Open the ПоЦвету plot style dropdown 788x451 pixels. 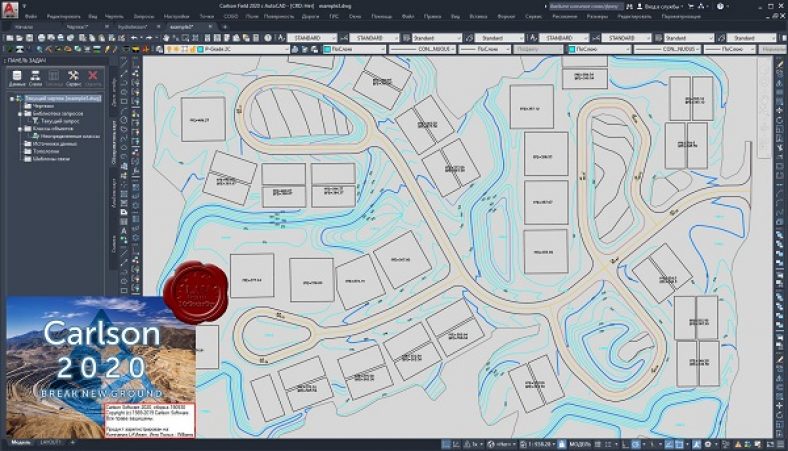pyautogui.click(x=538, y=49)
